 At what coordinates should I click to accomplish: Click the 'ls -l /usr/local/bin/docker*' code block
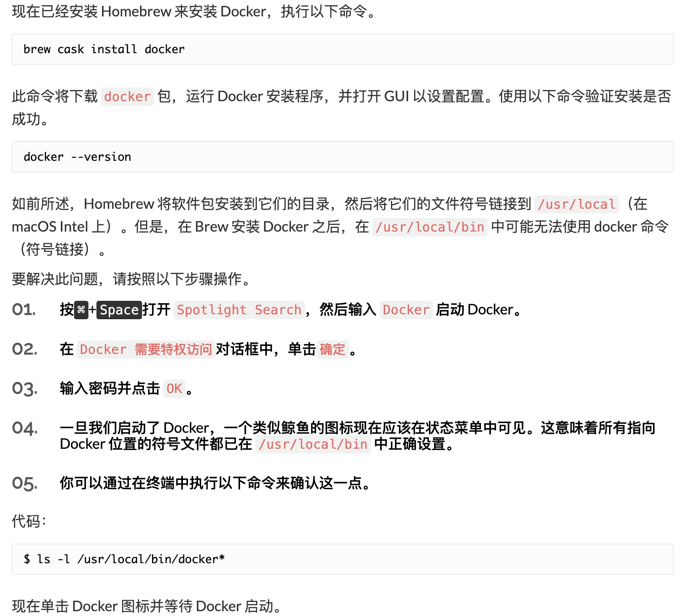[x=342, y=559]
